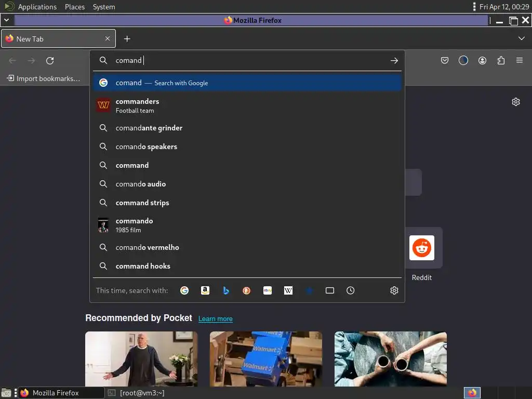Switch to Mozilla Firefox taskbar entry
Image resolution: width=532 pixels, height=399 pixels.
61,393
